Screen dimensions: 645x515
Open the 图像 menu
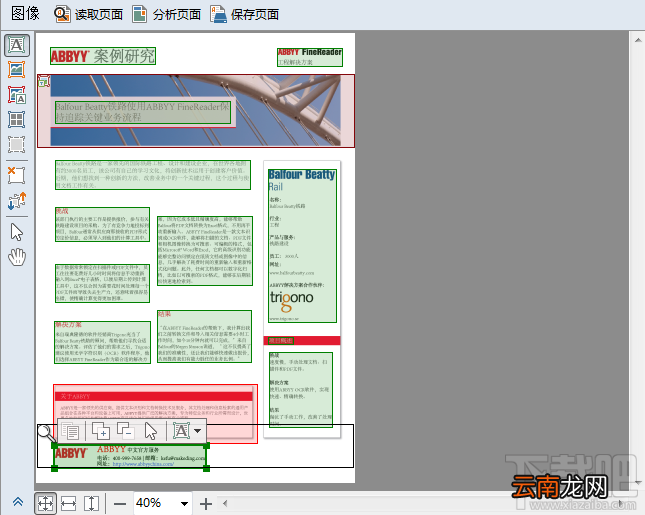[x=26, y=14]
